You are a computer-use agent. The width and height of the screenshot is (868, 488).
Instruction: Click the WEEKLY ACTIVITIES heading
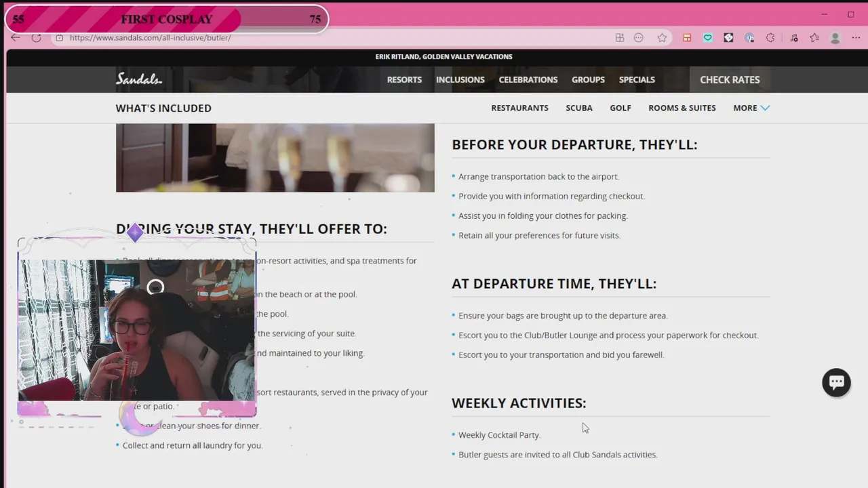click(x=519, y=403)
